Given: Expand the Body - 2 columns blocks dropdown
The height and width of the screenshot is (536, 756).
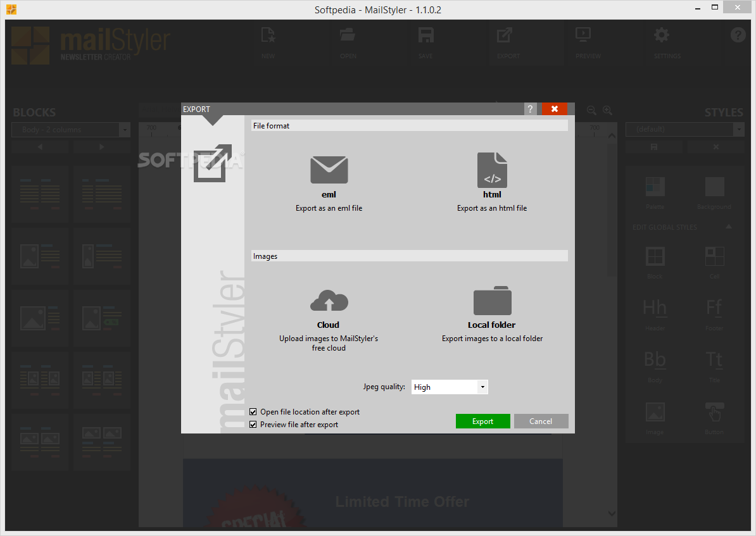Looking at the screenshot, I should click(125, 130).
